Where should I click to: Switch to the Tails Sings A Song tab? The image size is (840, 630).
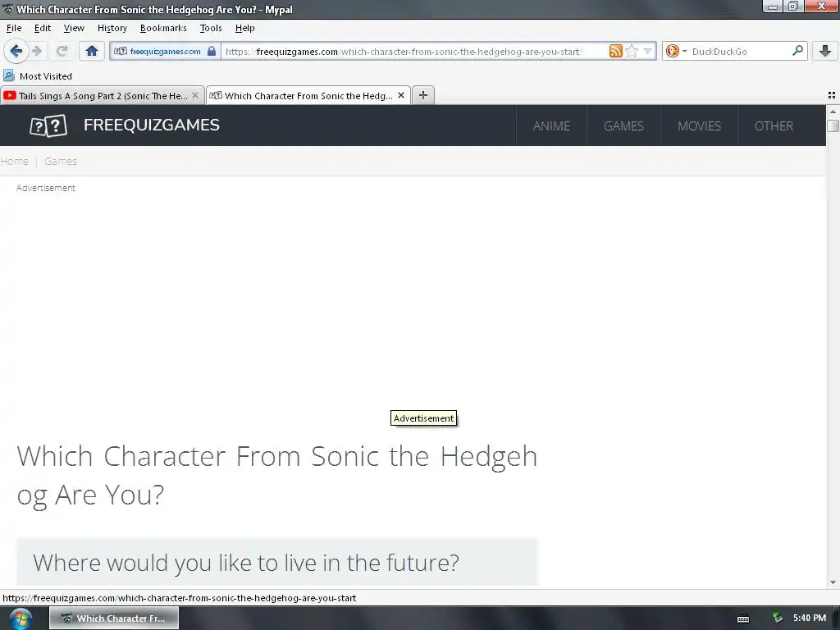(103, 95)
